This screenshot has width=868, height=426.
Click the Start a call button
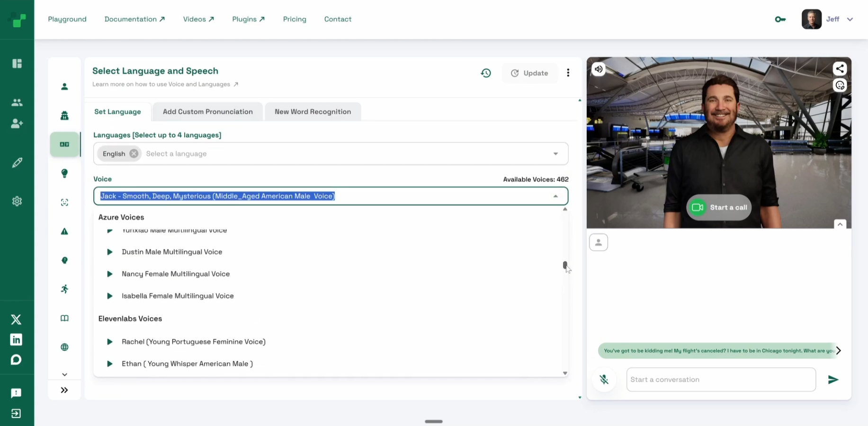(719, 207)
